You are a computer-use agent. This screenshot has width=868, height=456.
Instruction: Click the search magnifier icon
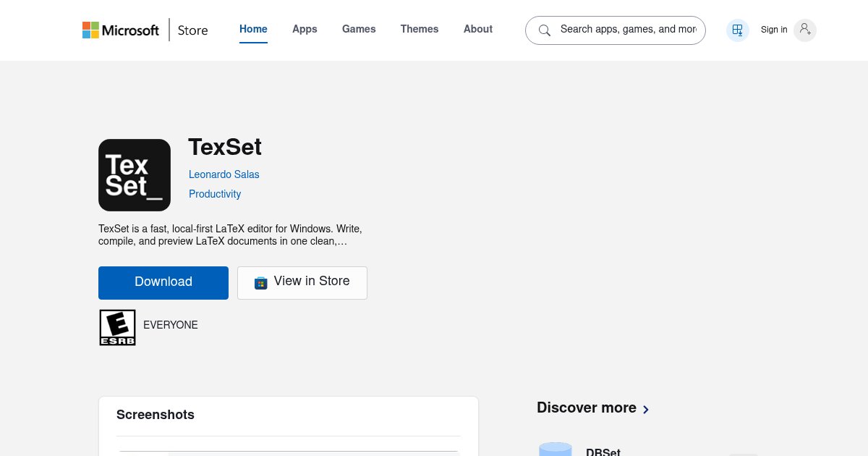pyautogui.click(x=545, y=30)
